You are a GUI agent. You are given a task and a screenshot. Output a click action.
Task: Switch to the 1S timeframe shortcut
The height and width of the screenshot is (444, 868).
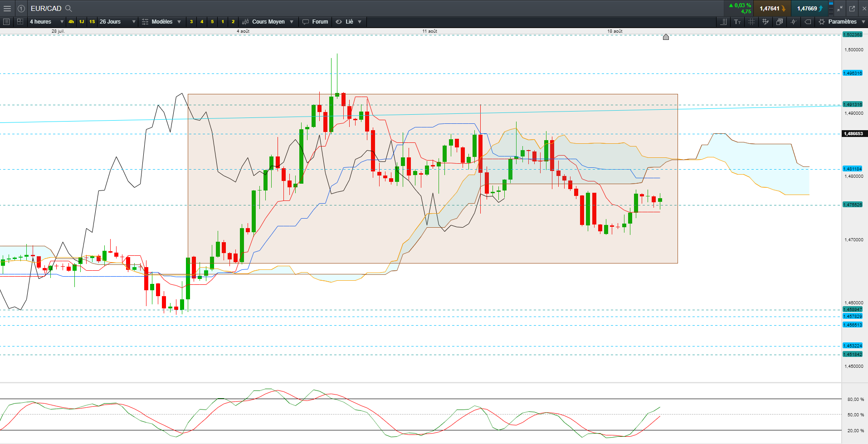coord(92,22)
